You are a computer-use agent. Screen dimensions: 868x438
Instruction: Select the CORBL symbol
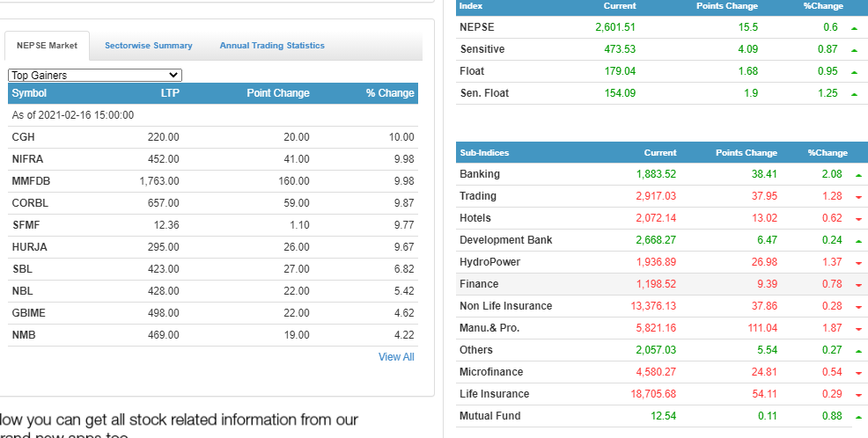click(30, 203)
